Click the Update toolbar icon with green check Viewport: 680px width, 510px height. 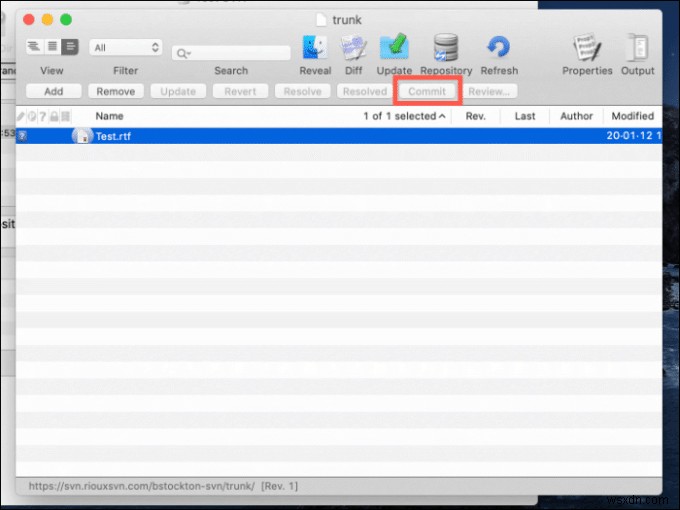click(x=394, y=46)
